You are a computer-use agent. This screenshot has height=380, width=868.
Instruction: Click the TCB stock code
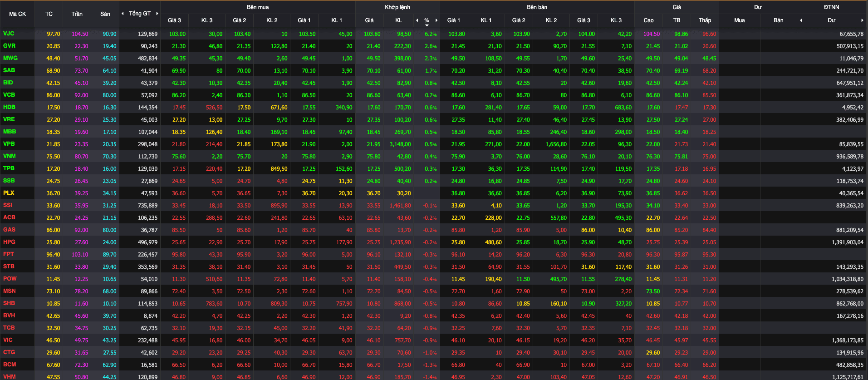(x=9, y=328)
